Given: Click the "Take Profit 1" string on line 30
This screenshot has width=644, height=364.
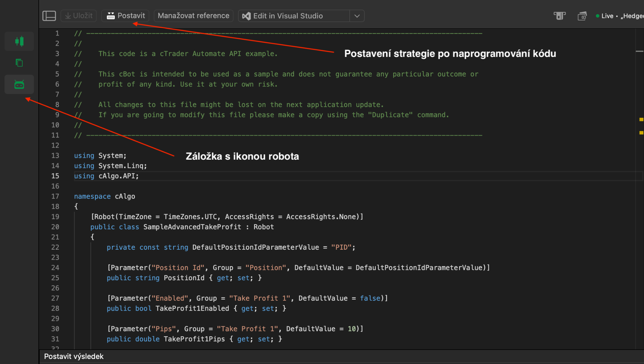Looking at the screenshot, I should (247, 329).
